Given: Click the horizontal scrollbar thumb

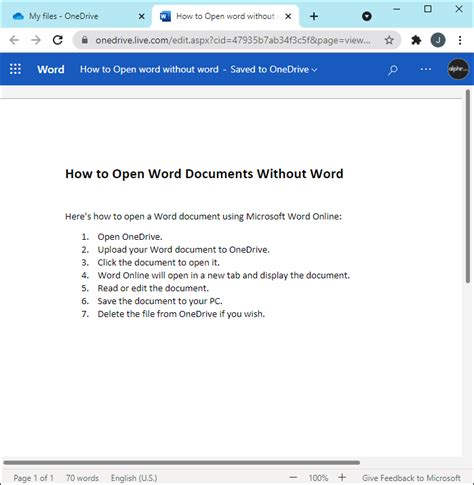Looking at the screenshot, I should (182, 462).
